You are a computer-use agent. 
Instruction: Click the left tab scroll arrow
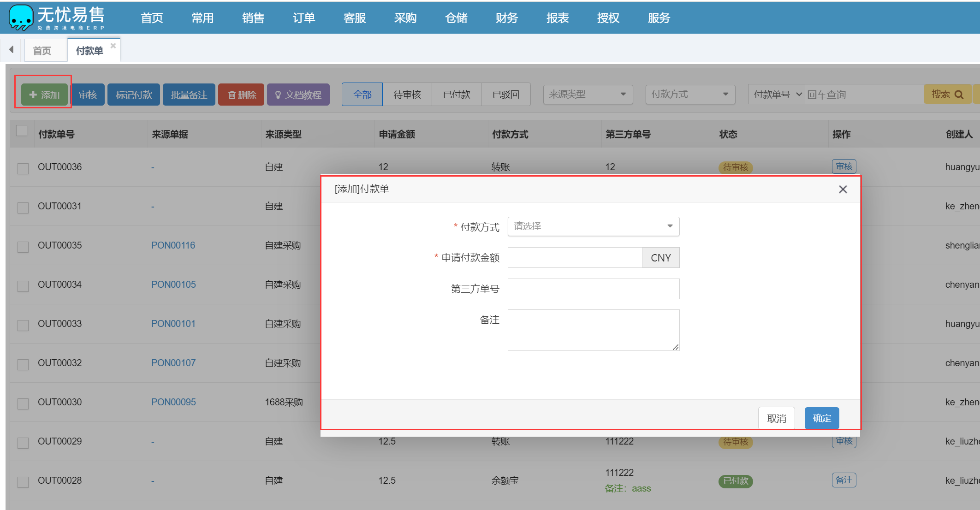11,49
